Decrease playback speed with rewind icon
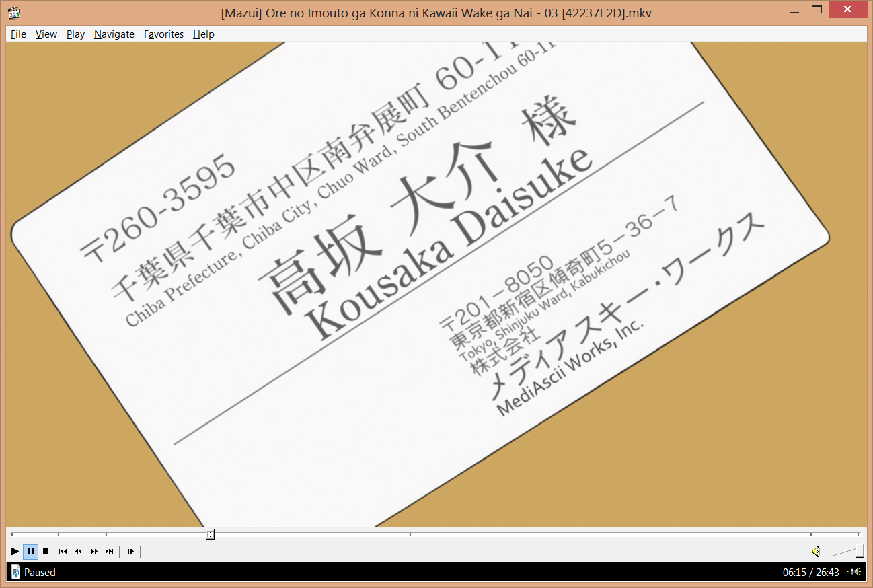Screen dimensions: 873x588 pyautogui.click(x=78, y=552)
